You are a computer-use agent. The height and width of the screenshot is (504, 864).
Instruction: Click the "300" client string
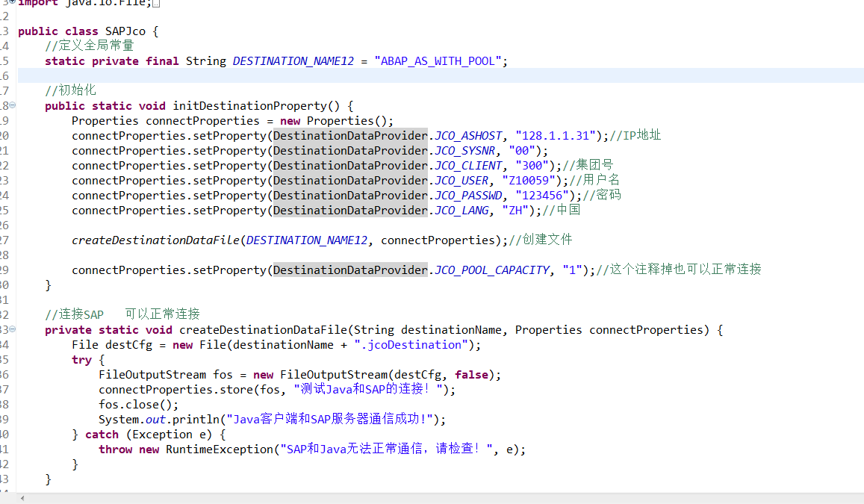coord(532,166)
